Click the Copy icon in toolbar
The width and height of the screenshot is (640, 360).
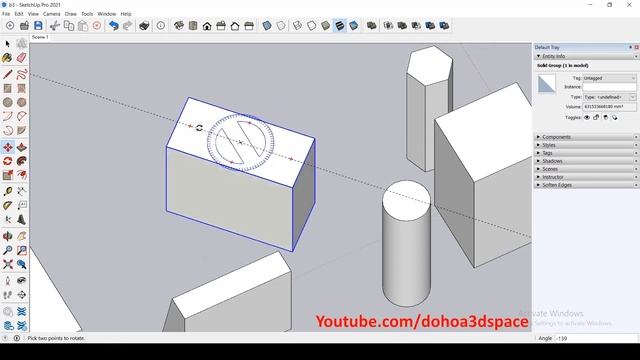[x=69, y=26]
